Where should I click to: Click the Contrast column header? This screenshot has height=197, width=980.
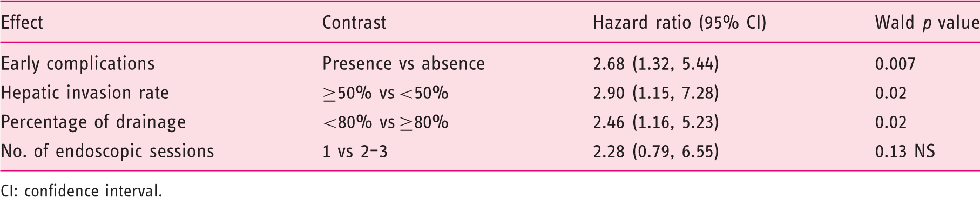point(354,22)
